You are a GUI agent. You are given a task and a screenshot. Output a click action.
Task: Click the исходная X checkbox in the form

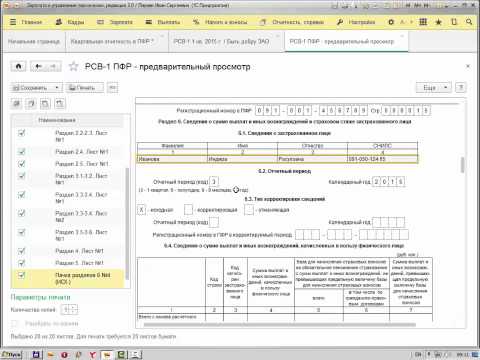(142, 210)
